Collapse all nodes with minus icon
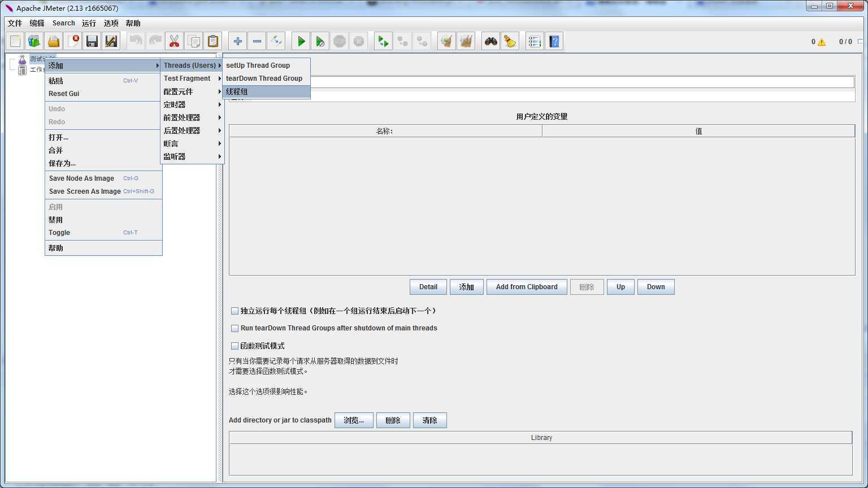 (x=257, y=41)
